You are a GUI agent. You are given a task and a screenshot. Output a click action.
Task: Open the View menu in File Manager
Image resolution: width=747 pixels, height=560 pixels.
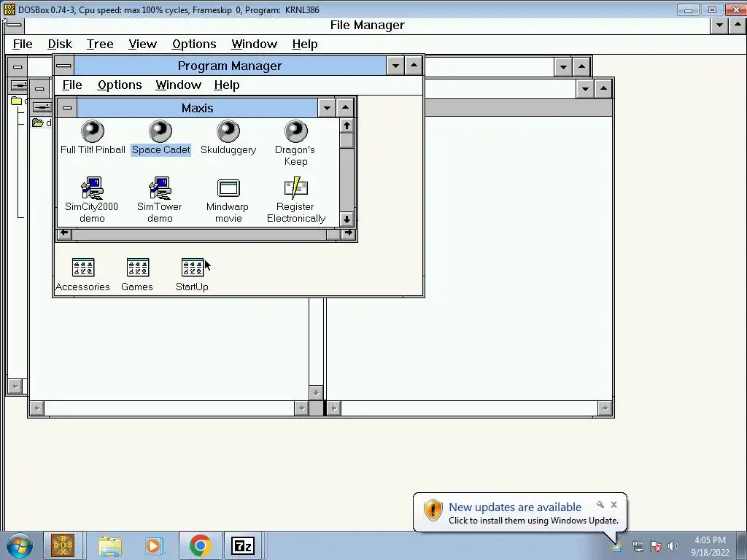[x=142, y=44]
